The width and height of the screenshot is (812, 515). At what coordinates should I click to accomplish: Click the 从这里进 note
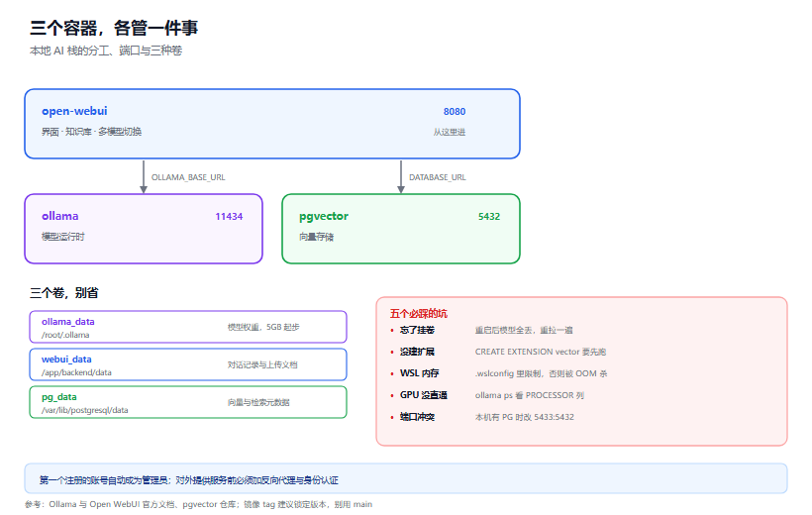[x=450, y=132]
